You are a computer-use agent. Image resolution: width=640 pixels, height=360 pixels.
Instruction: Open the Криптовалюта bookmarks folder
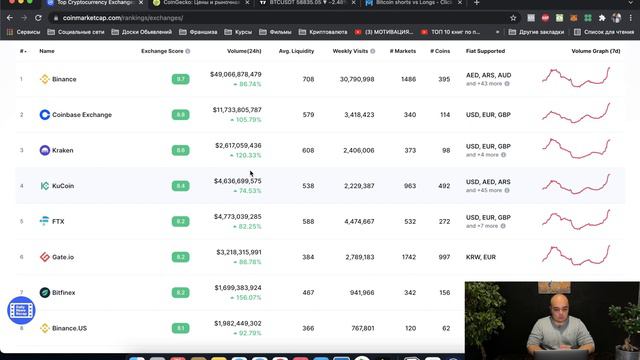coord(323,32)
